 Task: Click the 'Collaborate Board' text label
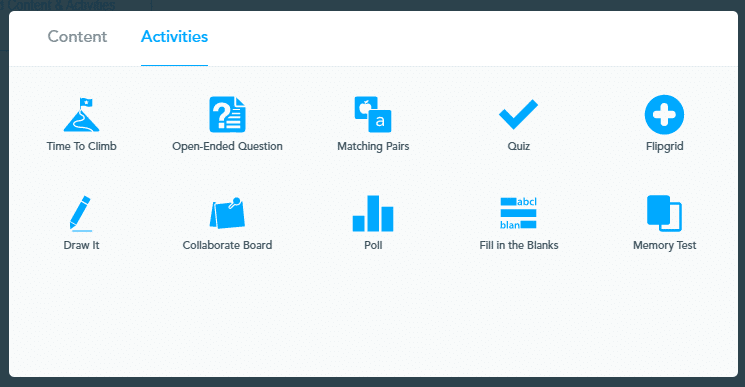[227, 245]
